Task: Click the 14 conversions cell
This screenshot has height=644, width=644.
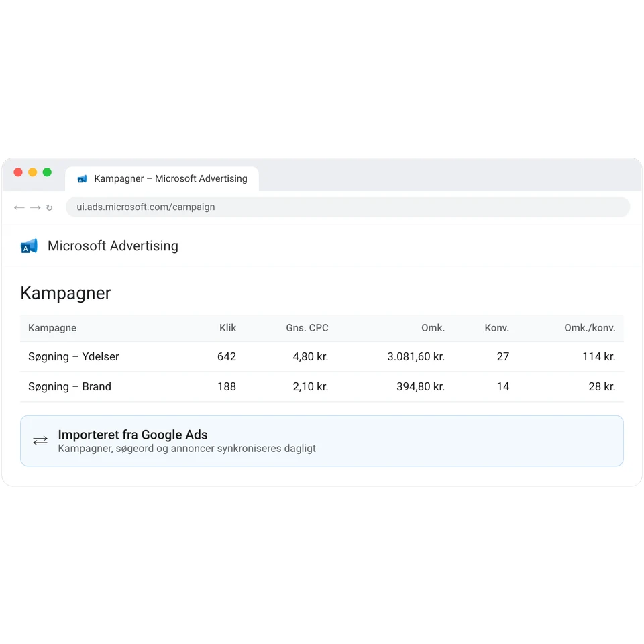Action: pos(503,386)
